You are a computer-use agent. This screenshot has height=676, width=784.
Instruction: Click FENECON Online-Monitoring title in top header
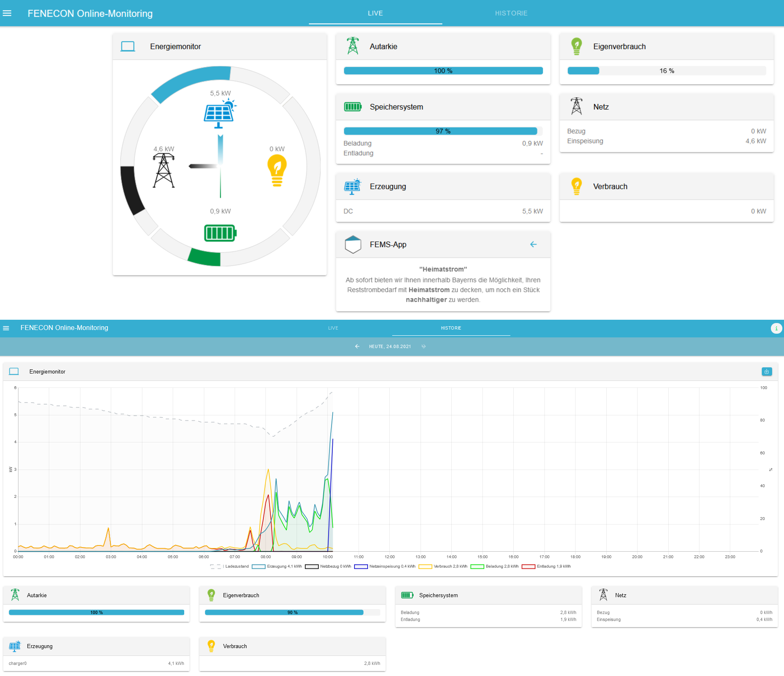click(x=90, y=14)
